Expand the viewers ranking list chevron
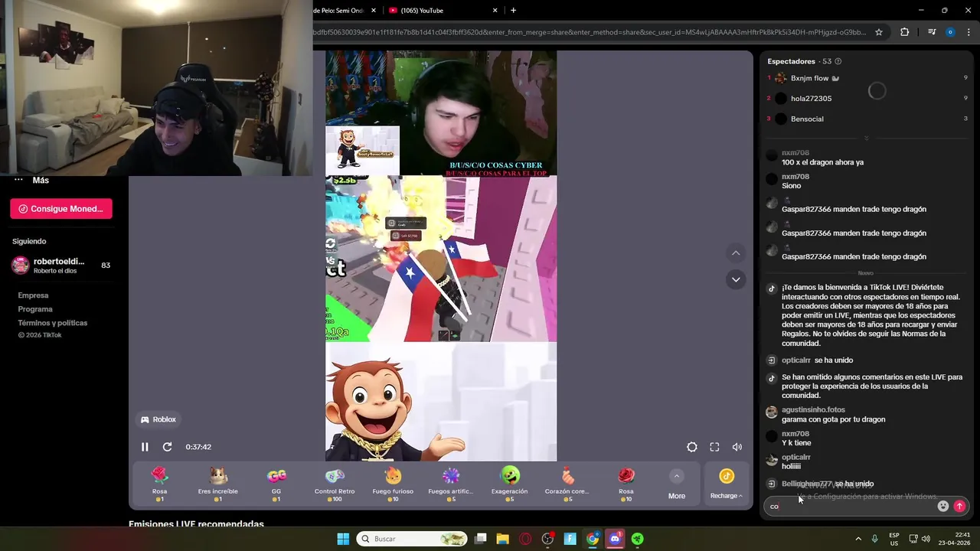This screenshot has height=551, width=980. [866, 139]
